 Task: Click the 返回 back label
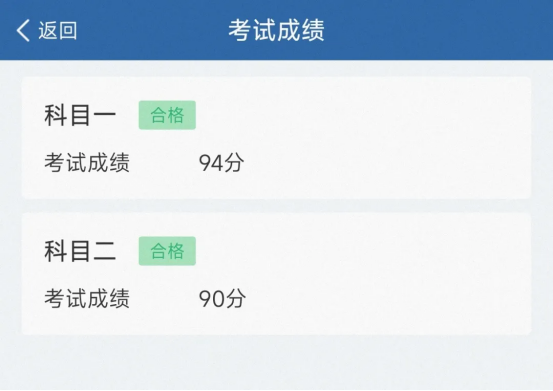tap(57, 30)
